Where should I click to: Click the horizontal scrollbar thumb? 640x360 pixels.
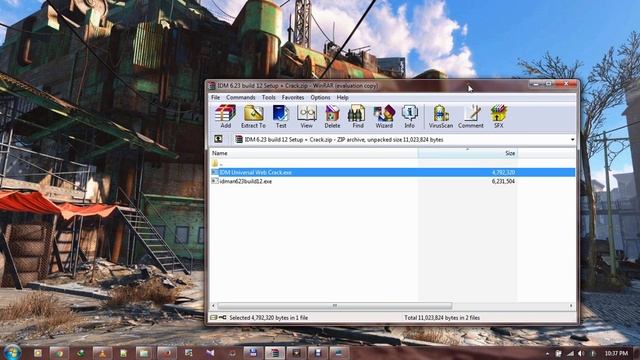click(x=335, y=306)
